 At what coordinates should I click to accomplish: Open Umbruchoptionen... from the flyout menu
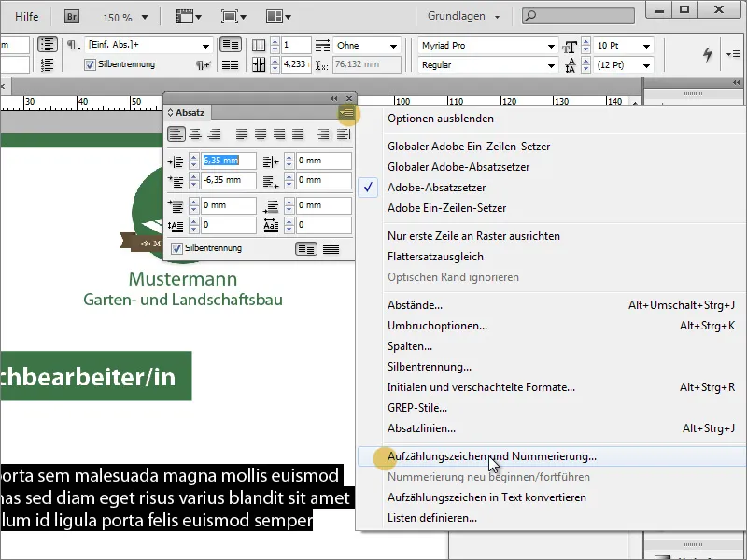[x=437, y=326]
